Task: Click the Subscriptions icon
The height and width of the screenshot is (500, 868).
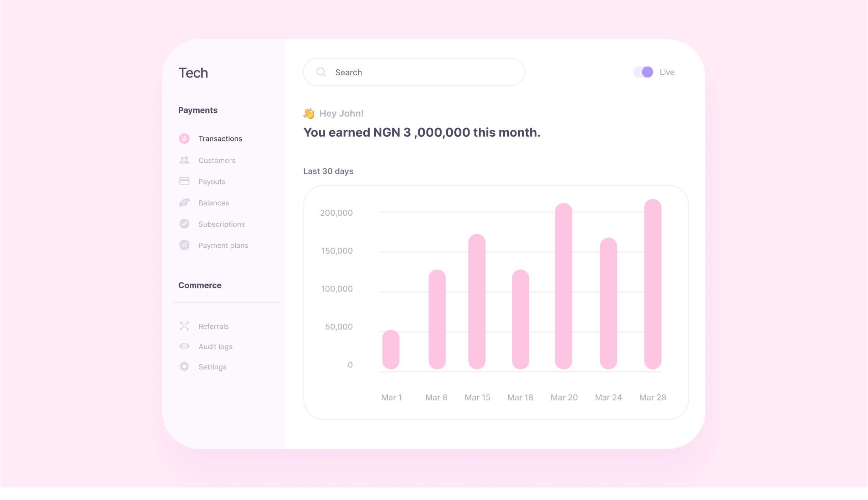Action: pyautogui.click(x=184, y=224)
